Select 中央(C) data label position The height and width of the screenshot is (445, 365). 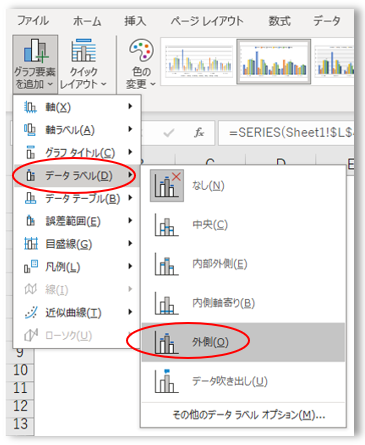click(x=243, y=225)
